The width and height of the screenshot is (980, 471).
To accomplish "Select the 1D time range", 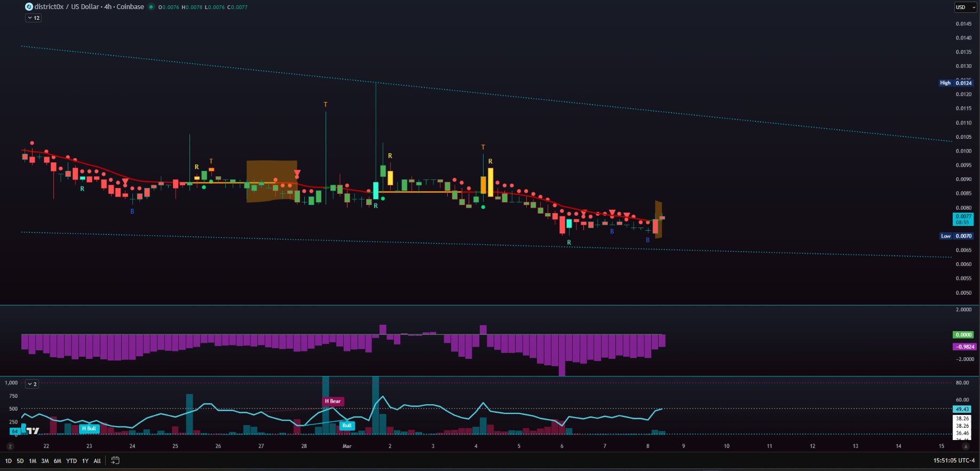I will [8, 461].
